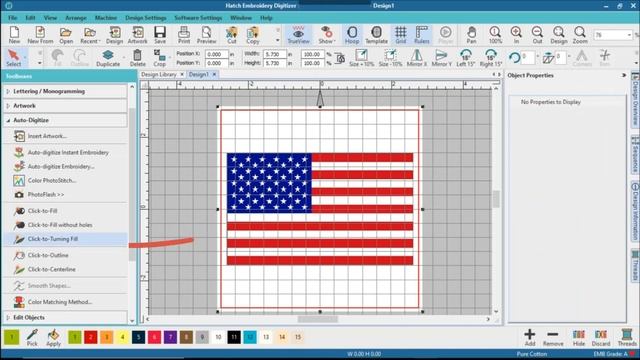
Task: Open Print Preview
Action: tap(207, 35)
